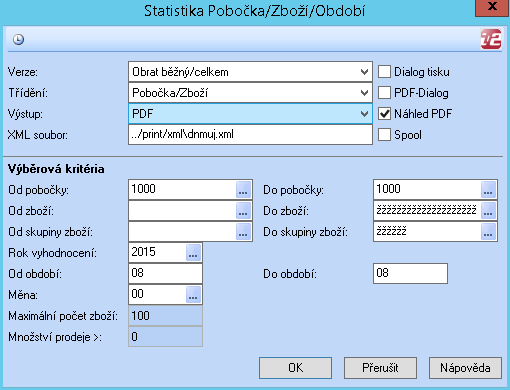Click the Množství prodeje field
This screenshot has width=510, height=390.
(165, 336)
